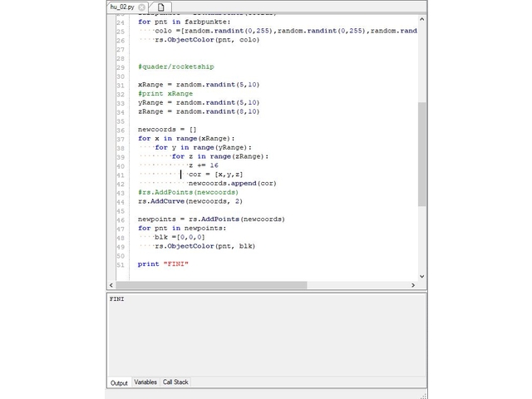Viewport: 532px width, 399px height.
Task: Click the horizontal scrollbar right arrow
Action: 413,285
